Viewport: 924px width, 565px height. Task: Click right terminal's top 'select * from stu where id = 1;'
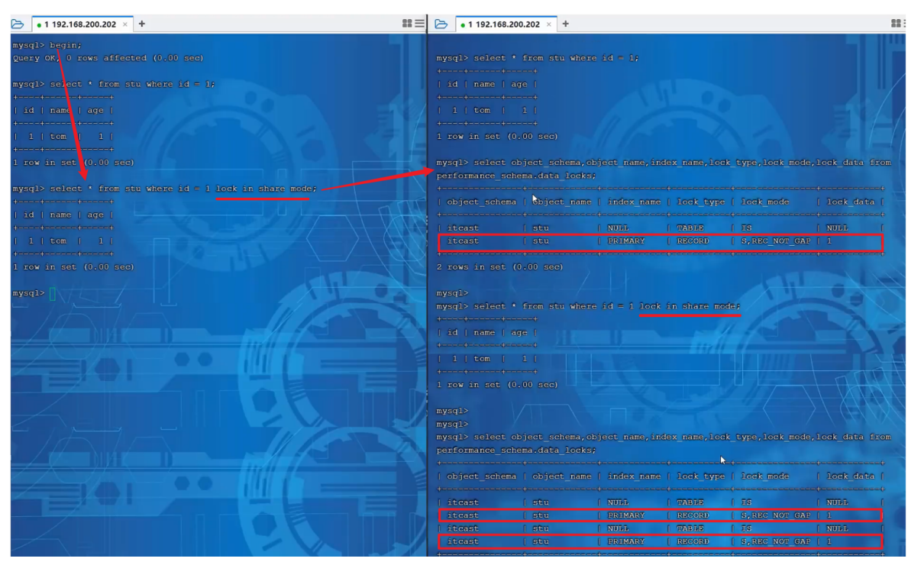click(538, 58)
